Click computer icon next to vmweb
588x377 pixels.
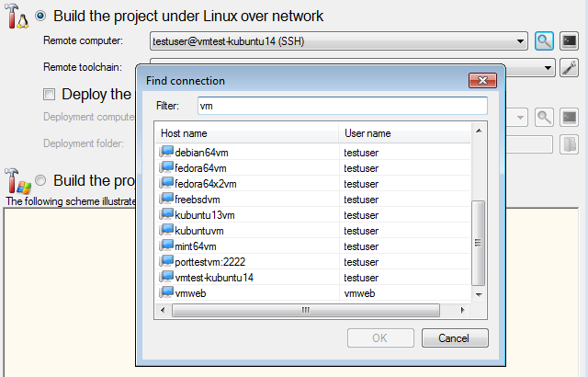(x=166, y=292)
